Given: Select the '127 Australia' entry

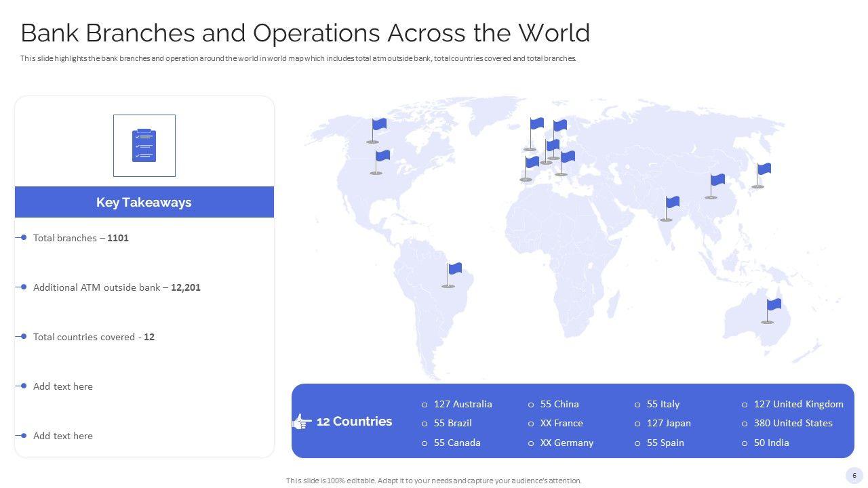Looking at the screenshot, I should click(x=463, y=404).
